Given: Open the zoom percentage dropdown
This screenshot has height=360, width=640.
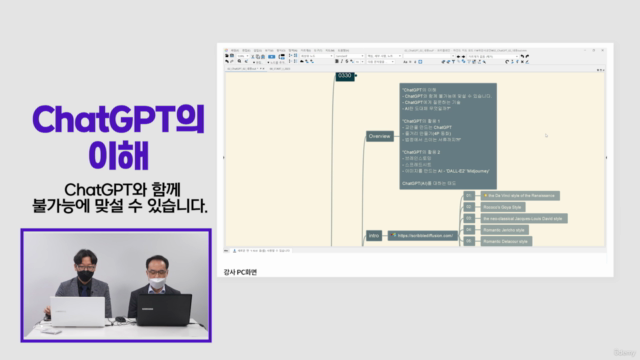Looking at the screenshot, I should (243, 56).
